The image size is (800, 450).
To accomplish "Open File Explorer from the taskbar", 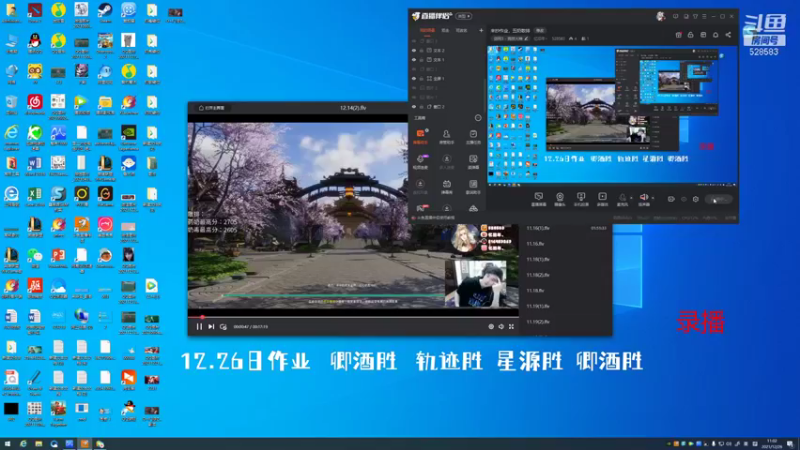I will 39,444.
